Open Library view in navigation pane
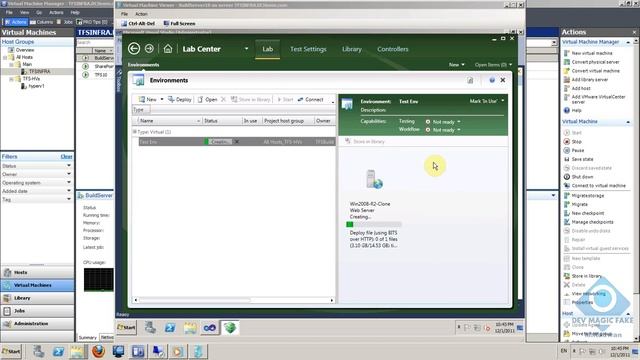Viewport: 640px width, 360px height. pyautogui.click(x=38, y=298)
